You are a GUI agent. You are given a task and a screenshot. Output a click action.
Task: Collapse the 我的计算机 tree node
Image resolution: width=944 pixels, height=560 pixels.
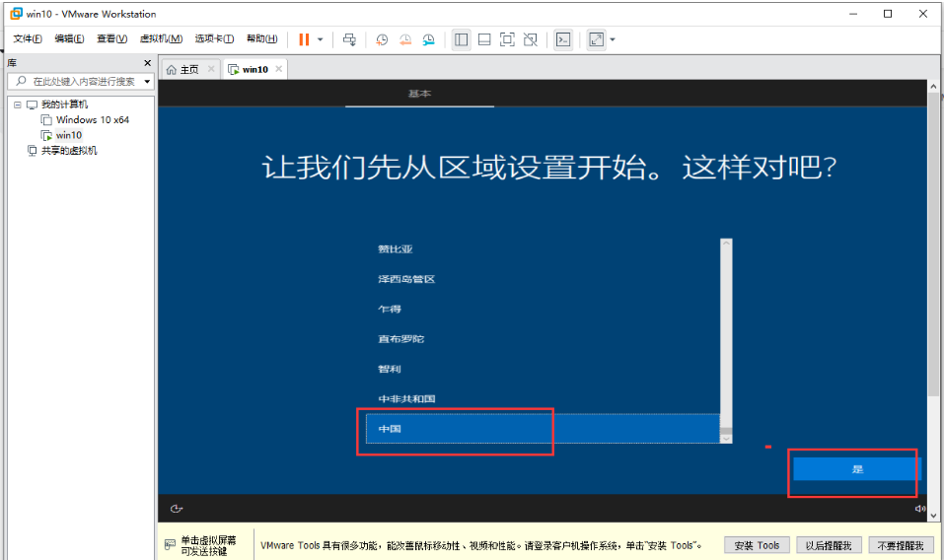click(x=18, y=105)
